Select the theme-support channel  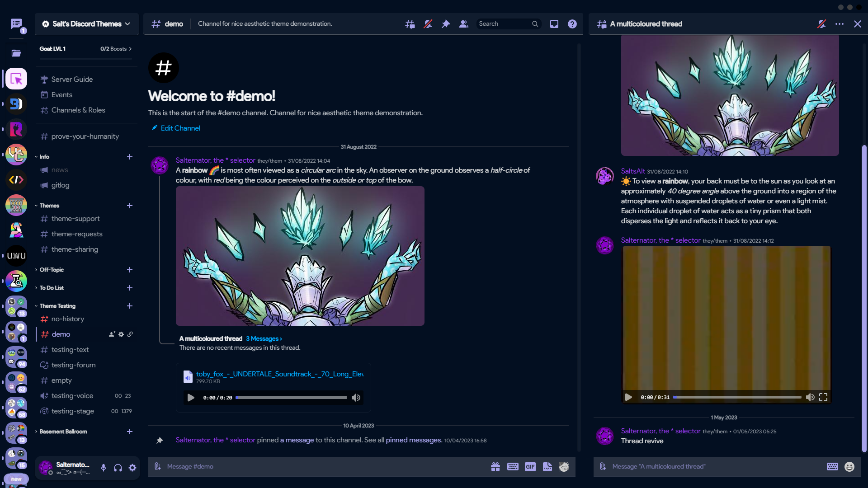pyautogui.click(x=75, y=219)
